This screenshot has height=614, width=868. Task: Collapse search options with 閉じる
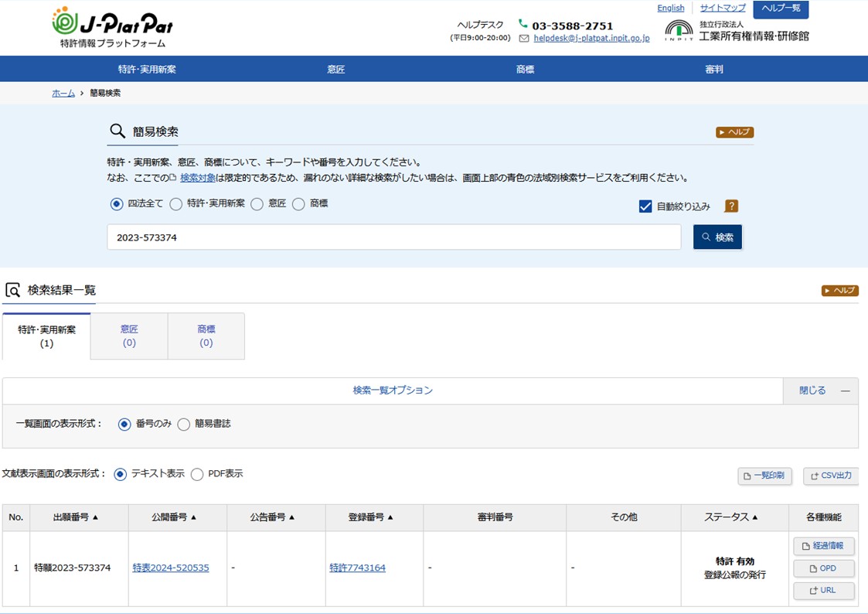tap(820, 391)
